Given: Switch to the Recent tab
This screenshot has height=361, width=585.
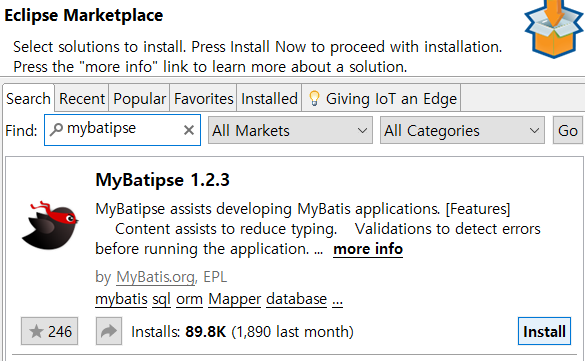Looking at the screenshot, I should pyautogui.click(x=82, y=99).
